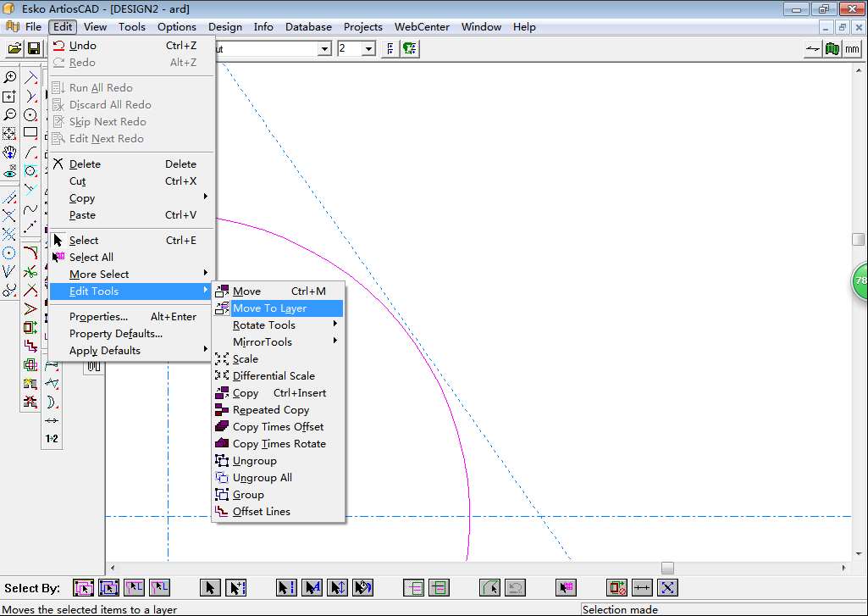Select the Rectangle drawing tool
This screenshot has height=616, width=868.
[30, 133]
